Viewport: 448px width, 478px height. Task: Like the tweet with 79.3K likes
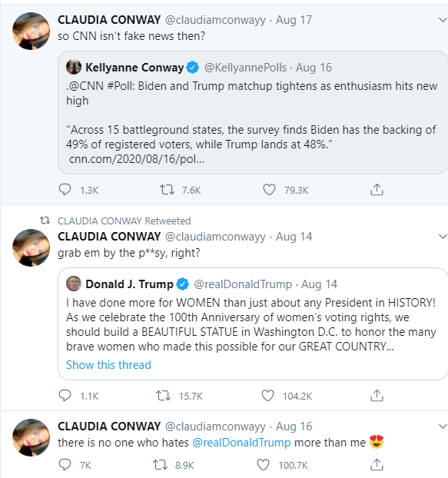click(269, 190)
